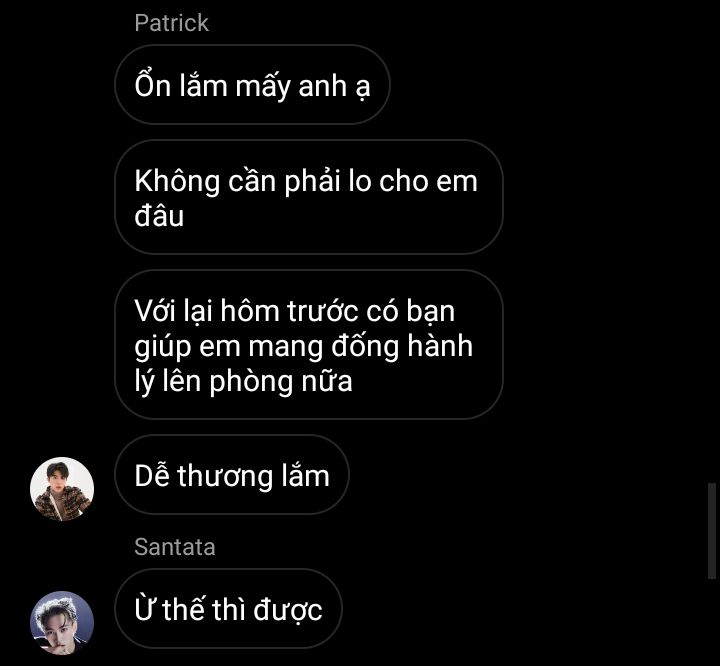Open the Santata sender name label
Viewport: 720px width, 666px height.
tap(175, 547)
